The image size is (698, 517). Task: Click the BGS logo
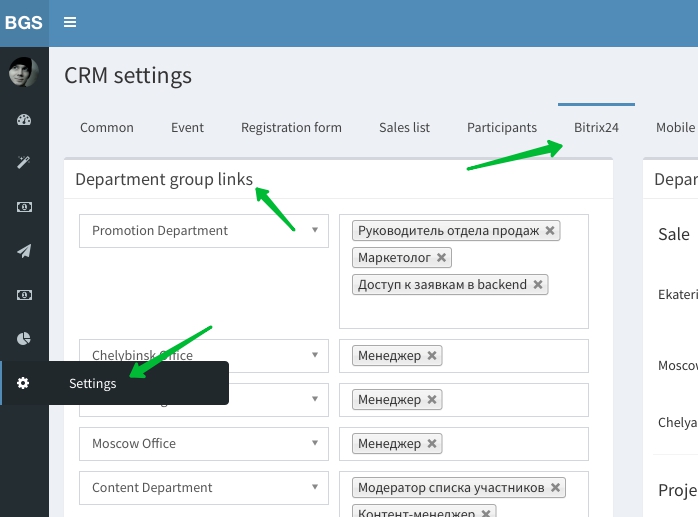pyautogui.click(x=24, y=22)
